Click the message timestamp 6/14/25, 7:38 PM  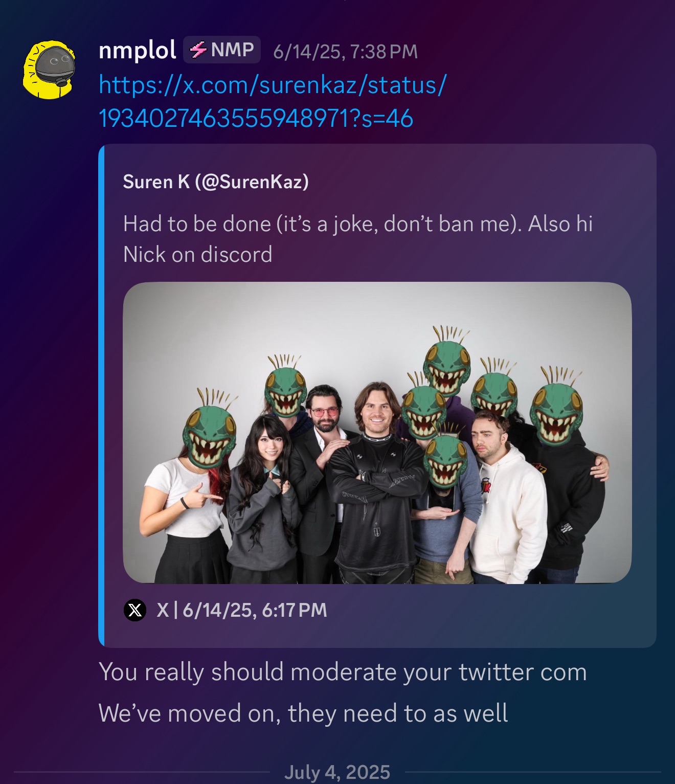pyautogui.click(x=346, y=51)
